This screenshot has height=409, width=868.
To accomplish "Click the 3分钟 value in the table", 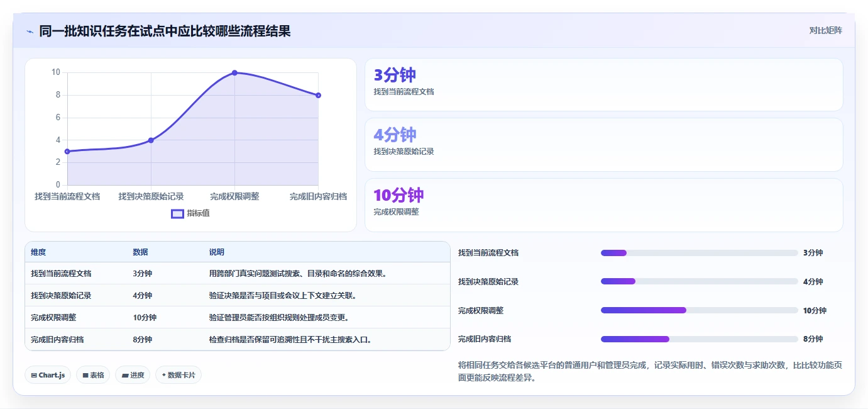I will tap(142, 274).
